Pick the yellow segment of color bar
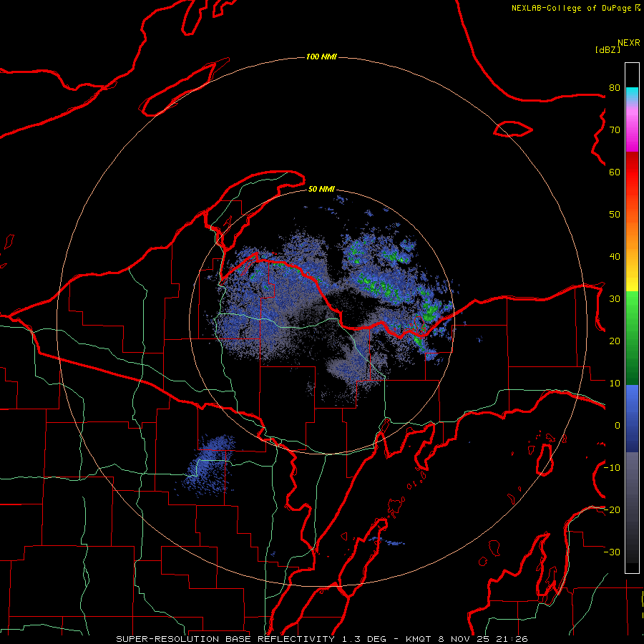The height and width of the screenshot is (644, 644). coord(632,279)
